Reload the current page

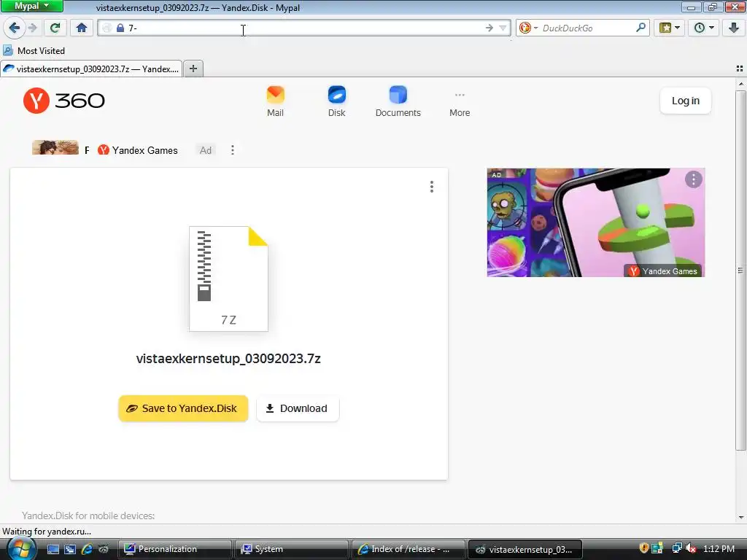pyautogui.click(x=55, y=28)
